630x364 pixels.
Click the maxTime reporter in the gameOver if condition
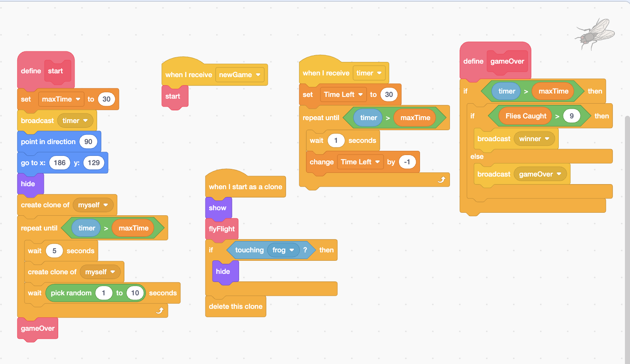553,91
